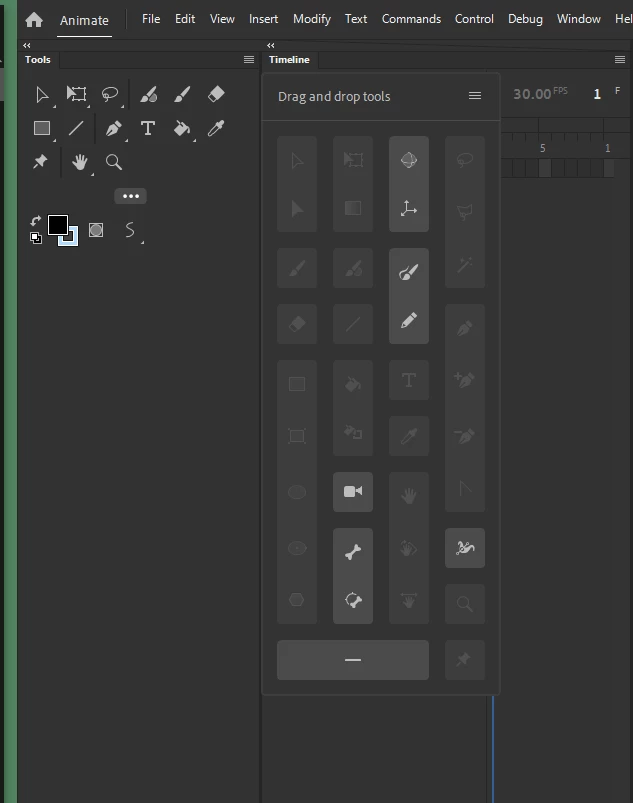Screen dimensions: 633x803
Task: Select the Rectangle tool in the Tools panel
Action: click(x=42, y=128)
